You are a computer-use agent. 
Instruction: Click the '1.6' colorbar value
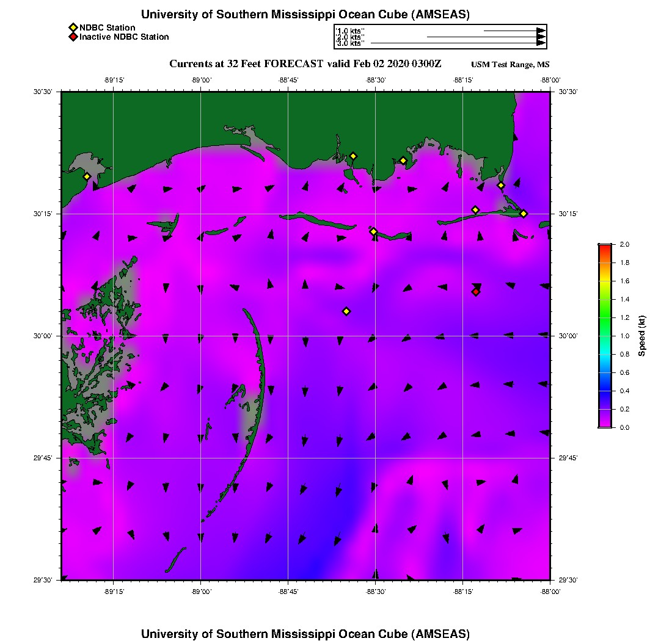(x=624, y=281)
